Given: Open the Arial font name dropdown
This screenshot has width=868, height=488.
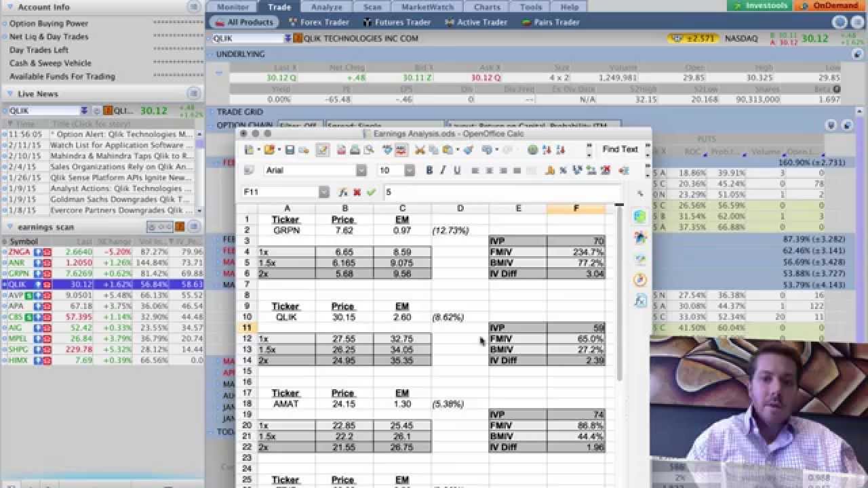Looking at the screenshot, I should 361,170.
